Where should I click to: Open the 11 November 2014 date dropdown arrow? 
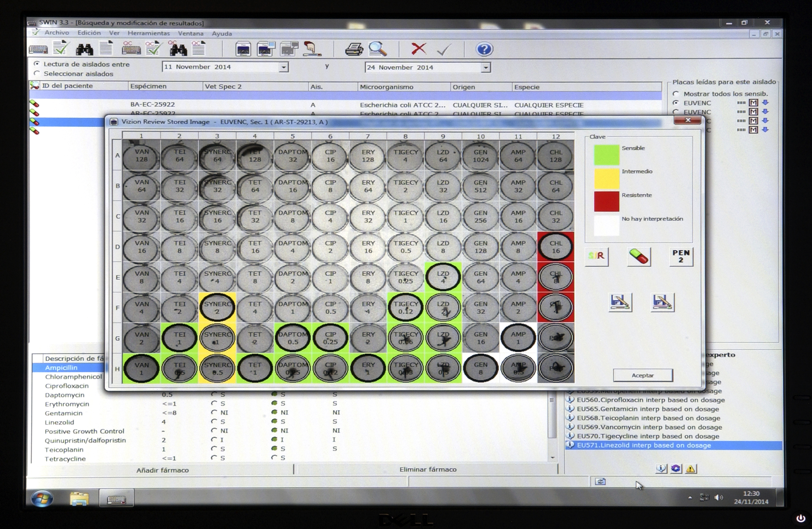283,67
